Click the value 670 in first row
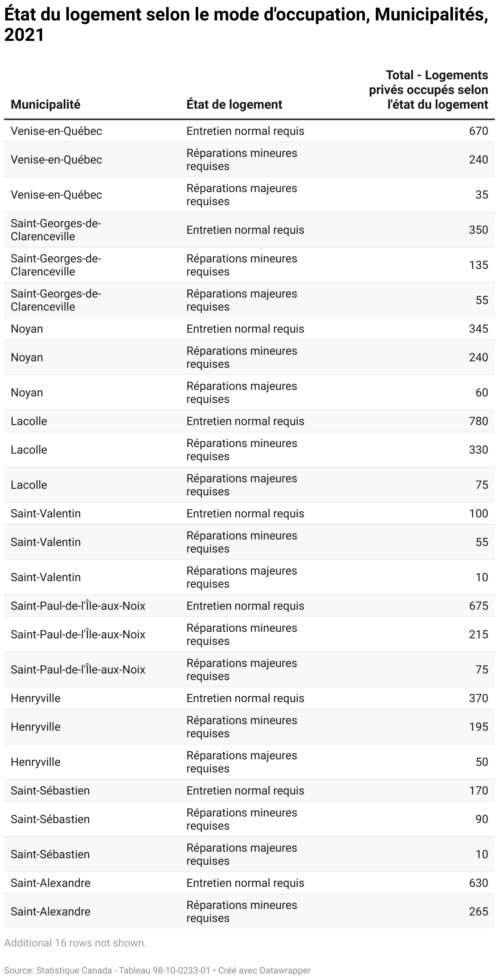Viewport: 499px width, 980px height. click(479, 131)
